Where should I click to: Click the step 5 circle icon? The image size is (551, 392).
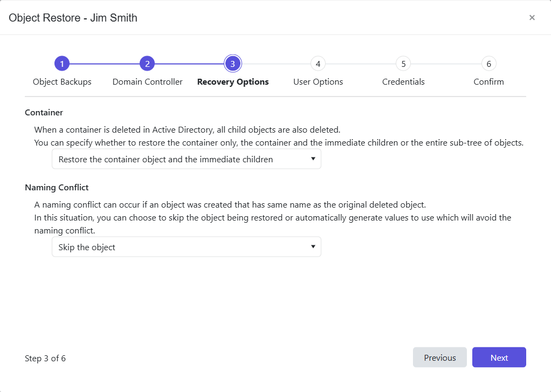[x=403, y=64]
